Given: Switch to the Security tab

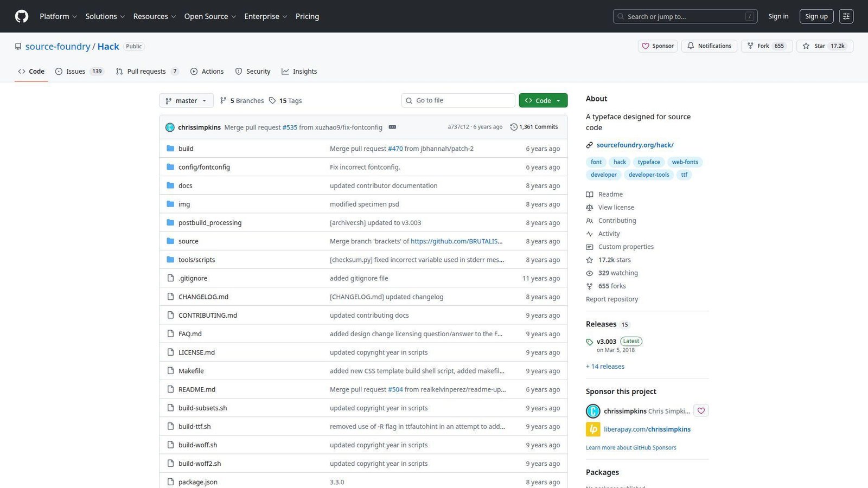Looking at the screenshot, I should pyautogui.click(x=253, y=71).
